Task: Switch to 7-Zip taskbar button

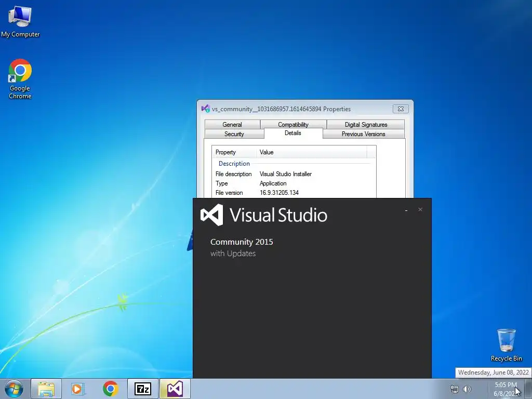Action: pyautogui.click(x=142, y=389)
